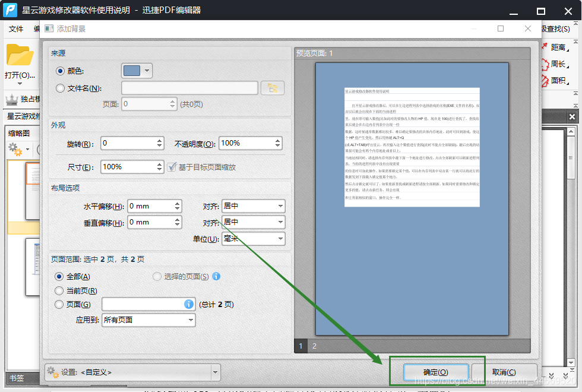Click the 高级查找 search button

click(x=556, y=29)
